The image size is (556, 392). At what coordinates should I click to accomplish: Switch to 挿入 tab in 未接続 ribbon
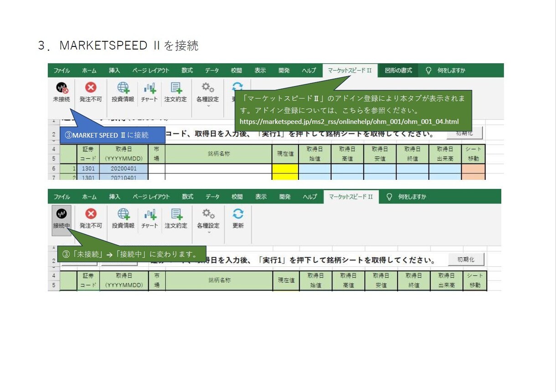[x=114, y=71]
